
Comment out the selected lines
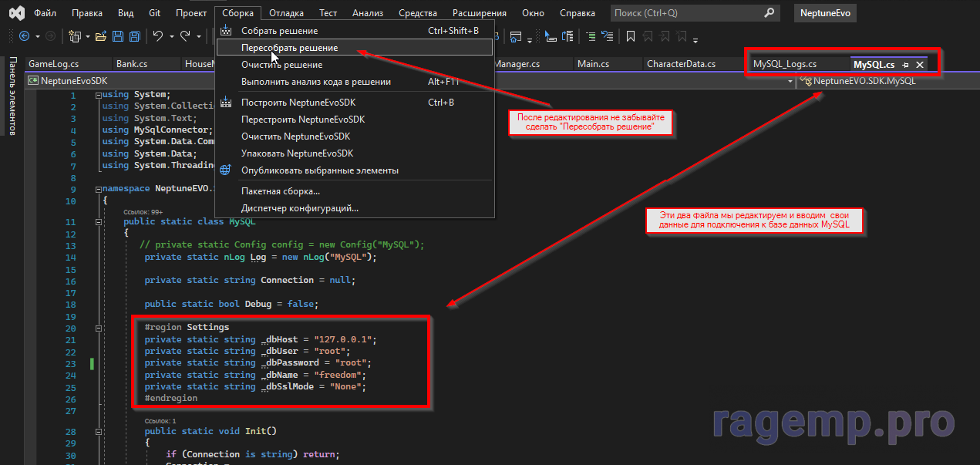591,36
